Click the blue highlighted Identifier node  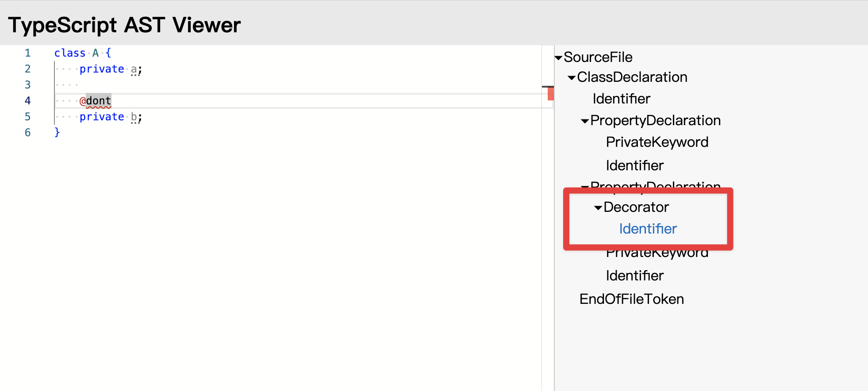point(648,229)
